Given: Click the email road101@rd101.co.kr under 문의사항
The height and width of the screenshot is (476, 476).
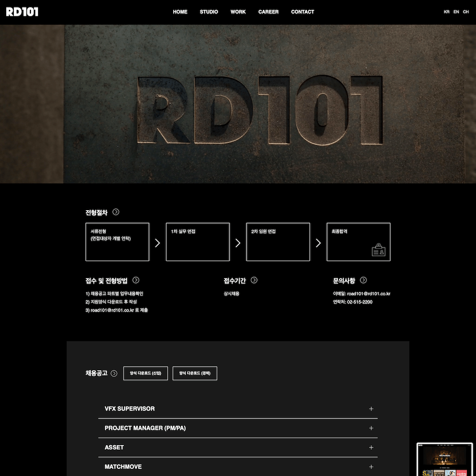Looking at the screenshot, I should click(369, 293).
